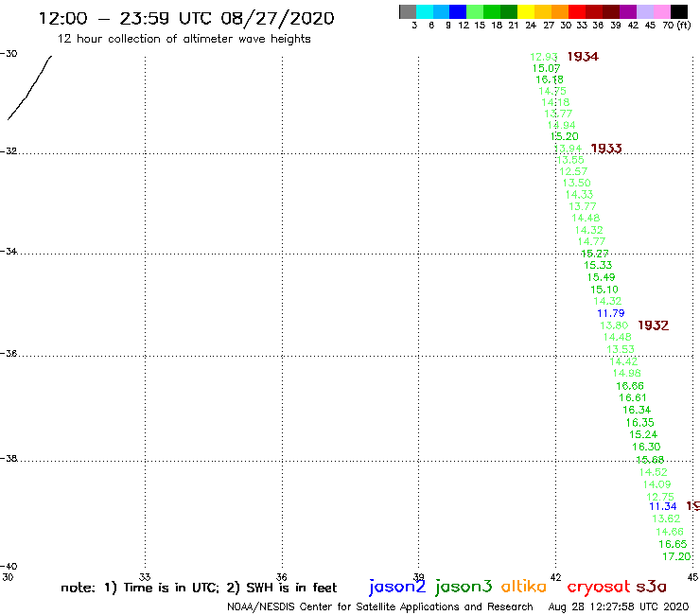
Task: Select the jason3 satellite legend label
Action: [x=464, y=587]
